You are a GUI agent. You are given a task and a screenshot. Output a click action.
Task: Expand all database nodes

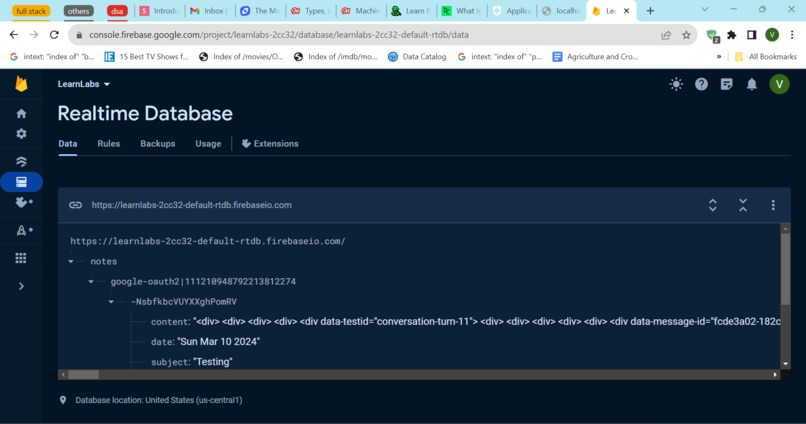click(712, 205)
